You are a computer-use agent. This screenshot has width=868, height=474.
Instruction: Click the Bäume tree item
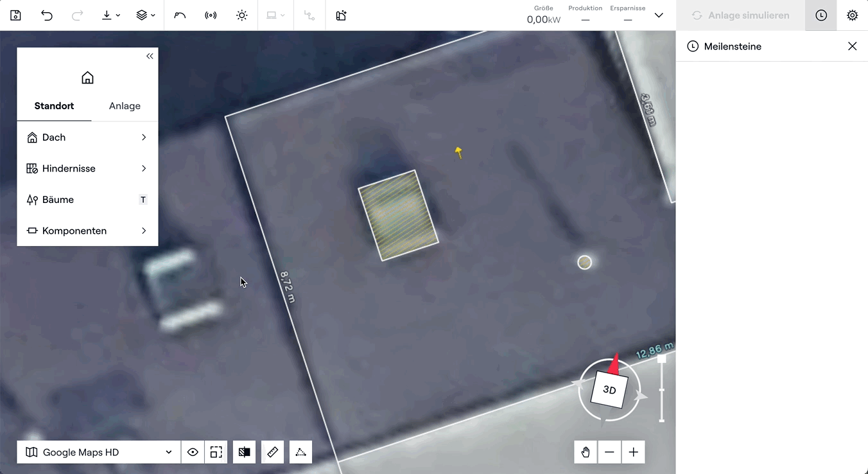pos(87,200)
